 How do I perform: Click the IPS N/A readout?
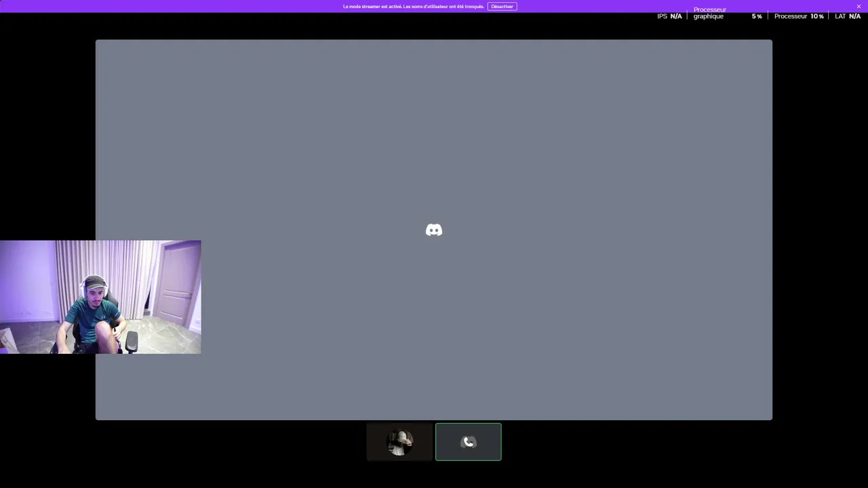pyautogui.click(x=669, y=16)
